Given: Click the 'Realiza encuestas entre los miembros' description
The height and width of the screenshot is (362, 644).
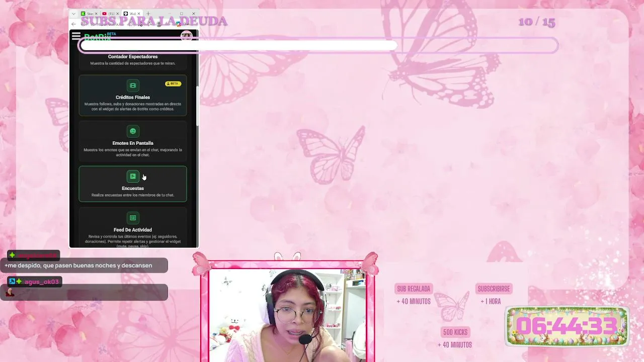Looking at the screenshot, I should [133, 195].
